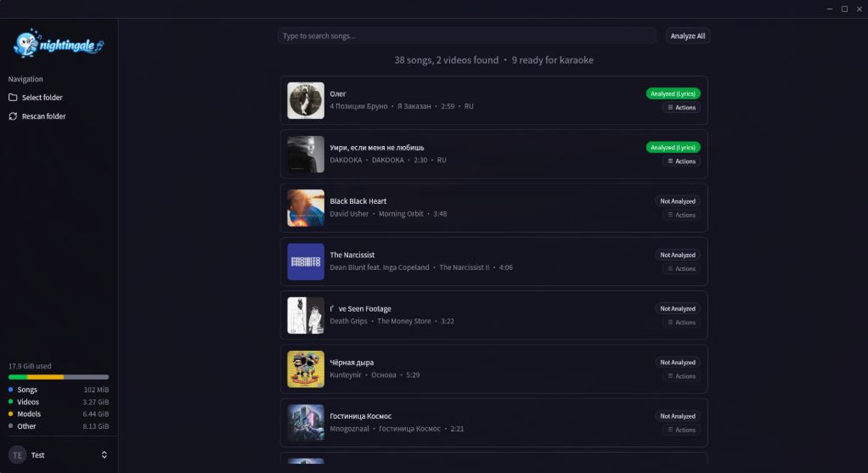Open Actions menu for I've Seen Footage
The image size is (868, 473).
pos(681,322)
